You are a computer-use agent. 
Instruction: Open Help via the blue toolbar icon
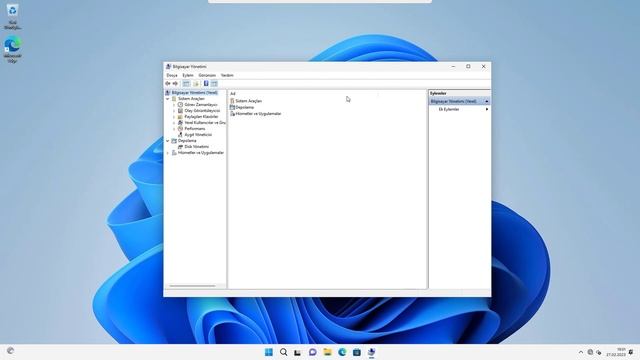pos(206,84)
